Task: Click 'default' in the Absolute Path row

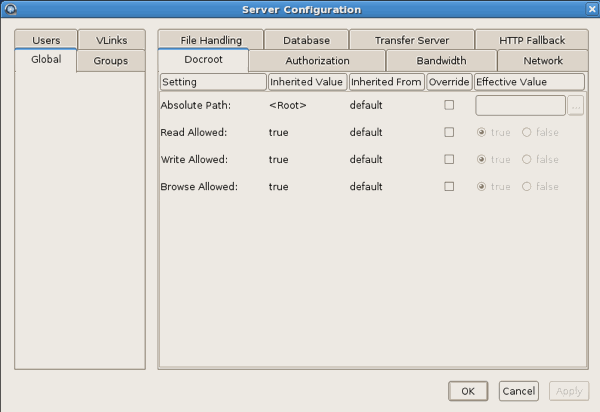Action: (366, 105)
